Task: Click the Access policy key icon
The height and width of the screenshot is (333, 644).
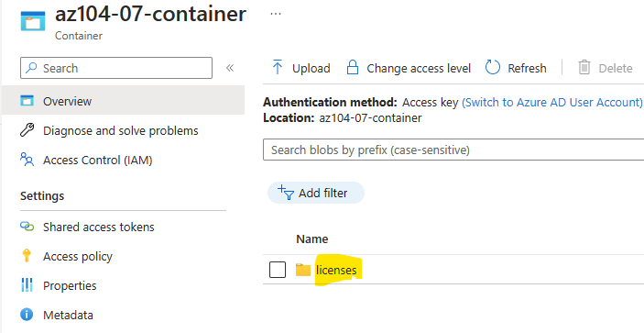Action: pos(27,256)
